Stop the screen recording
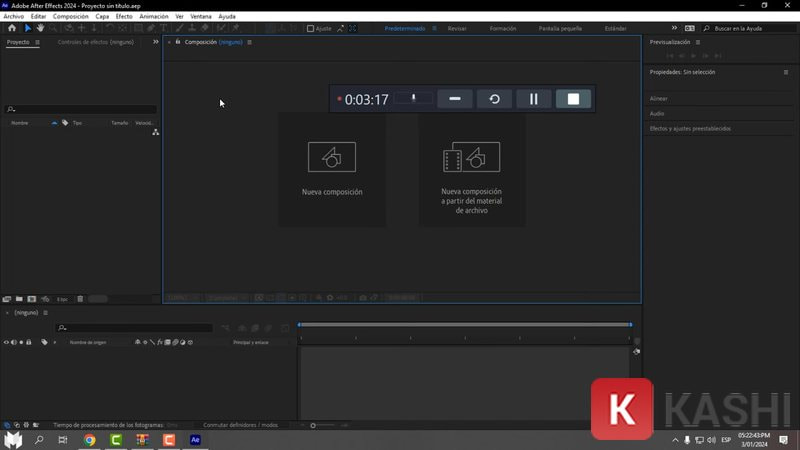800x450 pixels. pos(573,99)
